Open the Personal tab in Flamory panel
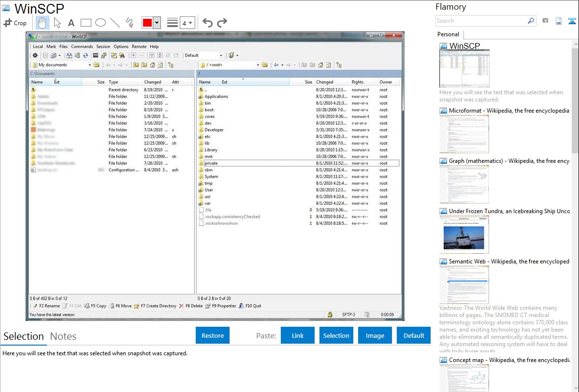579x392 pixels. pyautogui.click(x=448, y=34)
